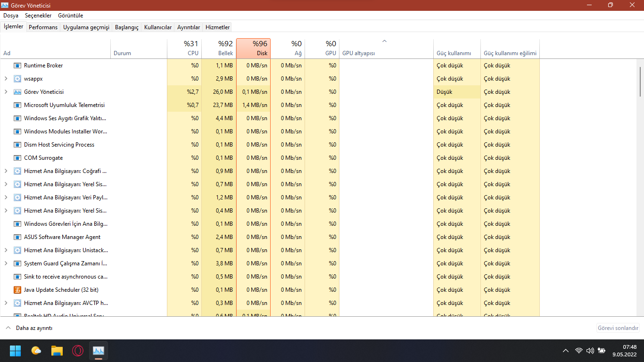
Task: Sort by Güç kullanımı column header
Action: [x=457, y=49]
